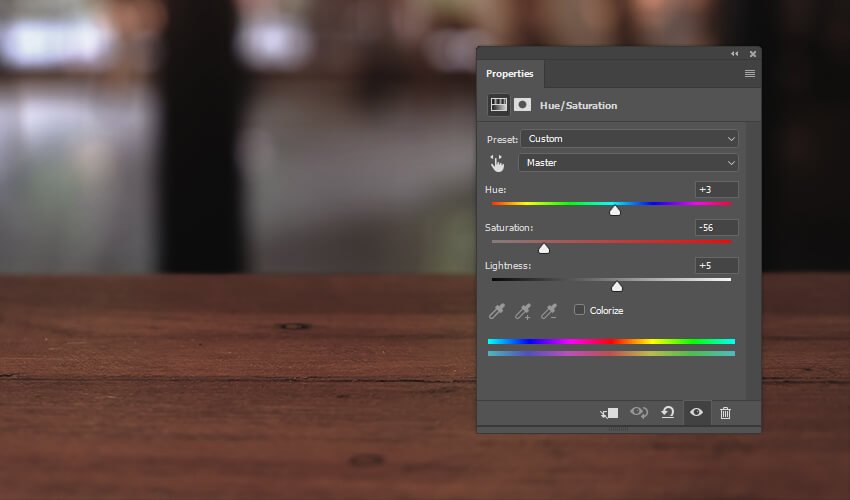Select the Properties tab
Viewport: 850px width, 500px height.
510,74
